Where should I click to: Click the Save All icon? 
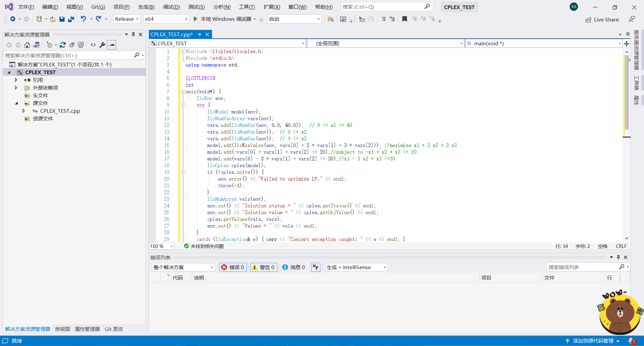tap(71, 19)
